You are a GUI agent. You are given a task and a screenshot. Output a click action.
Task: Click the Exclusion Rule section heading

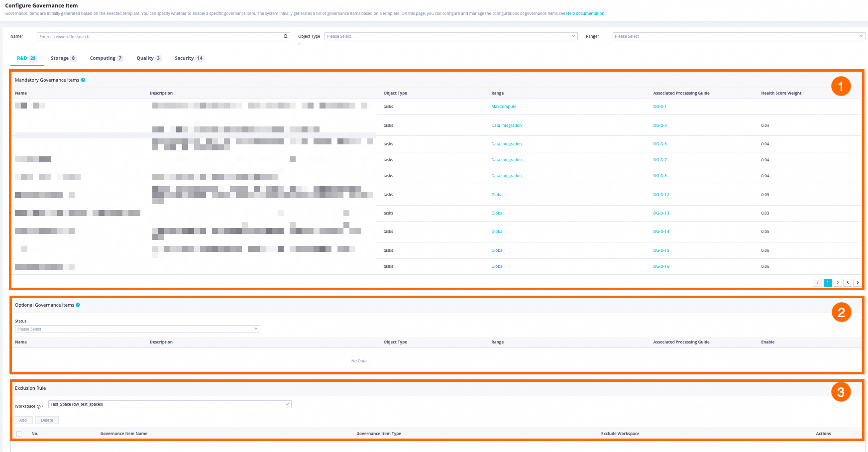30,388
